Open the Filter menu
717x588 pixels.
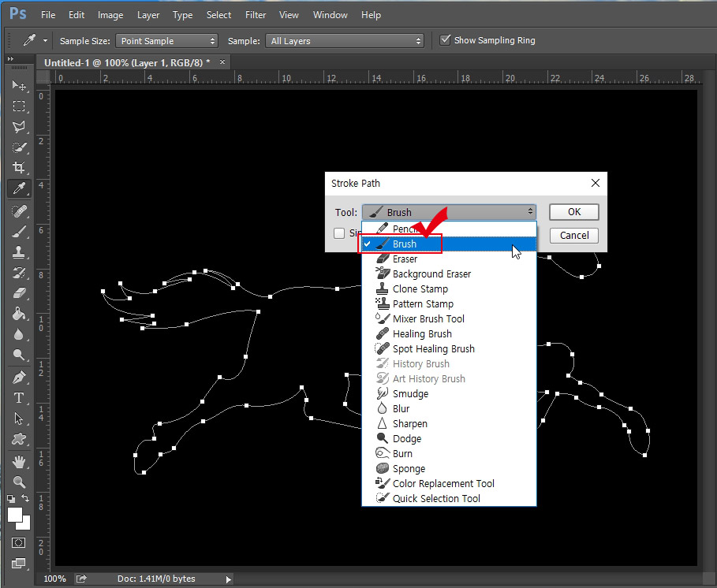pyautogui.click(x=256, y=15)
